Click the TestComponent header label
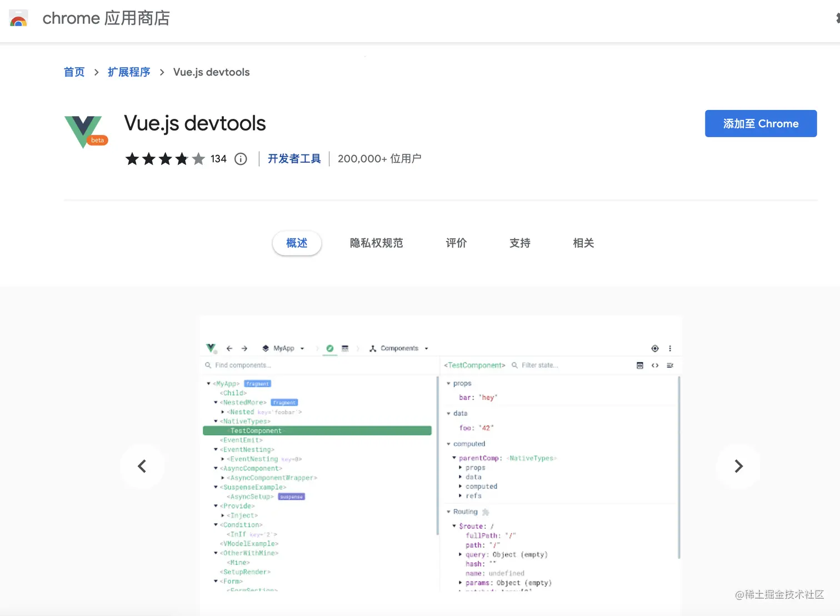This screenshot has height=616, width=840. coord(474,365)
